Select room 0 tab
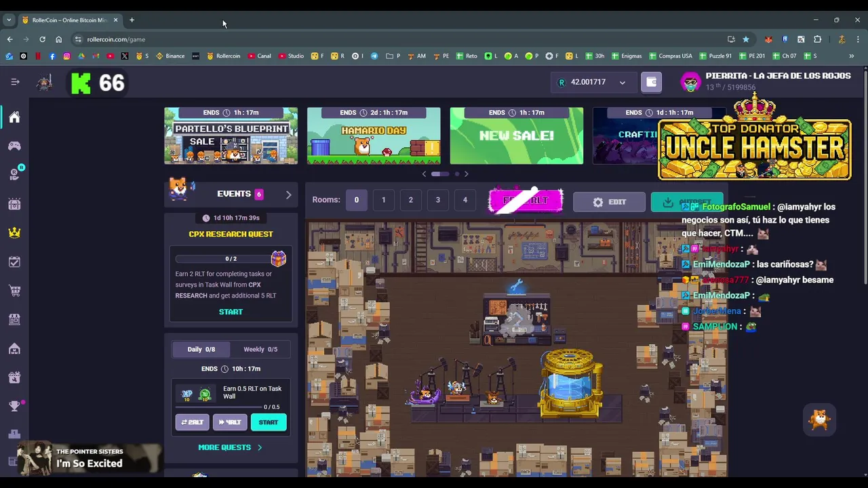The height and width of the screenshot is (488, 868). point(356,200)
